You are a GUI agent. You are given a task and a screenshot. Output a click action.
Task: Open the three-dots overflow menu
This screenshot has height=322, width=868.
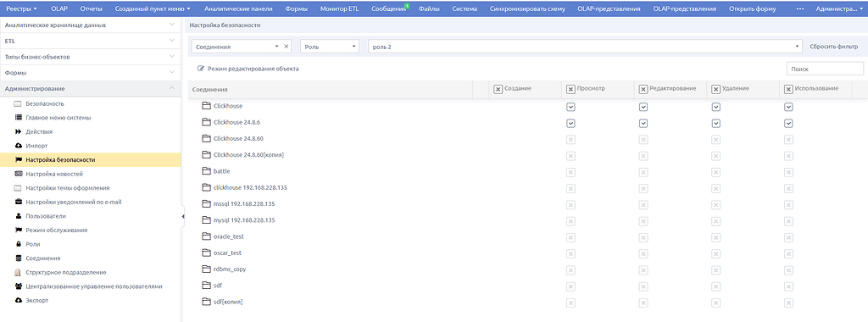point(800,8)
